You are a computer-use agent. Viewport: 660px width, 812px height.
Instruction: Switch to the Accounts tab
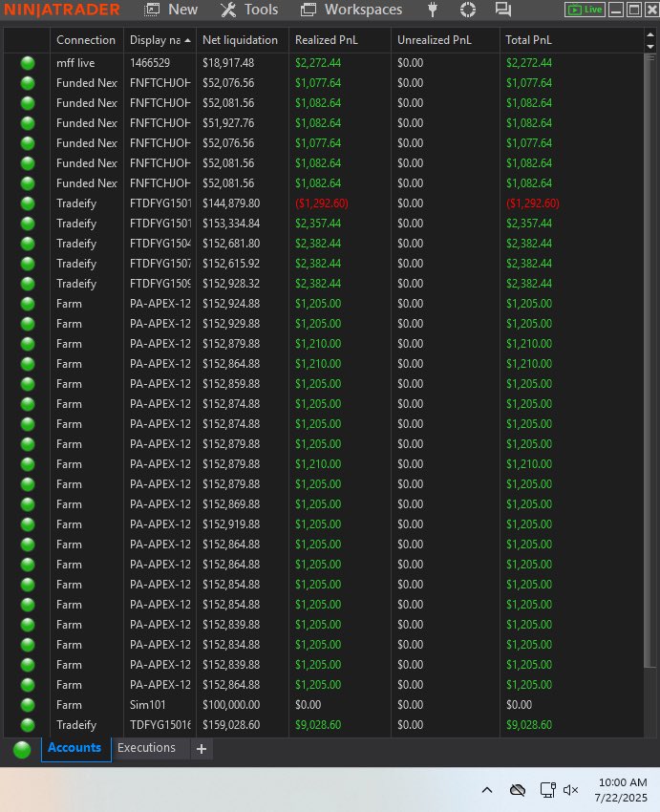75,748
